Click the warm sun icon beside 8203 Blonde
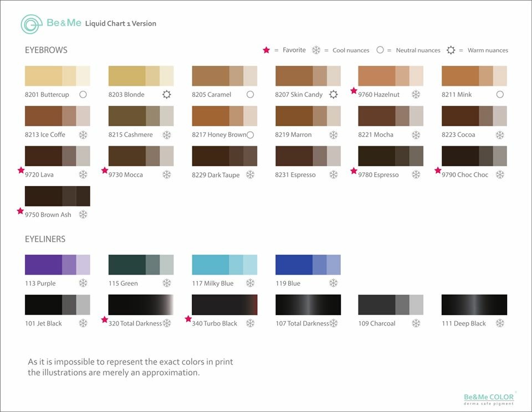532x412 pixels. tap(167, 94)
